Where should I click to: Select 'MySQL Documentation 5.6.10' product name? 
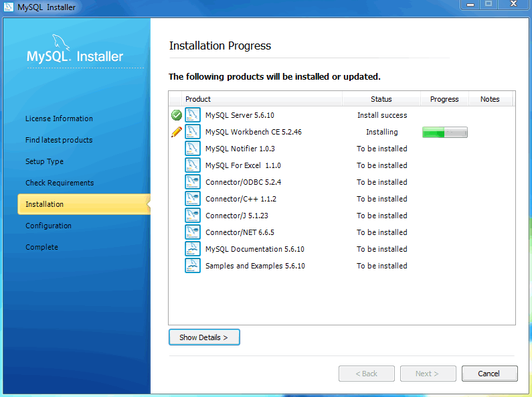coord(255,249)
